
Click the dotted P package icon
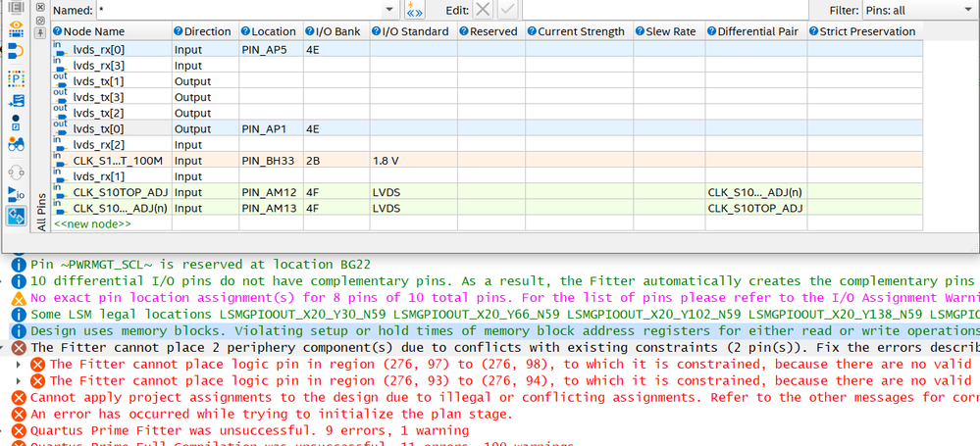pos(16,79)
